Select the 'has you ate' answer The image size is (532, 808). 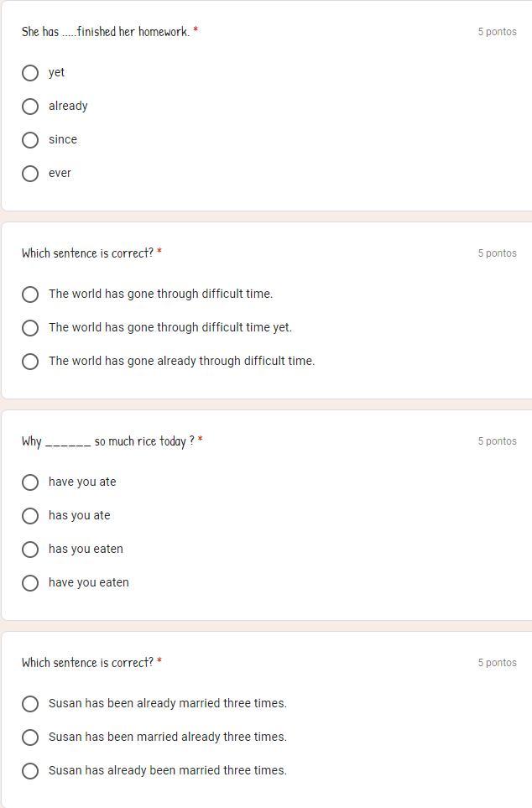30,516
